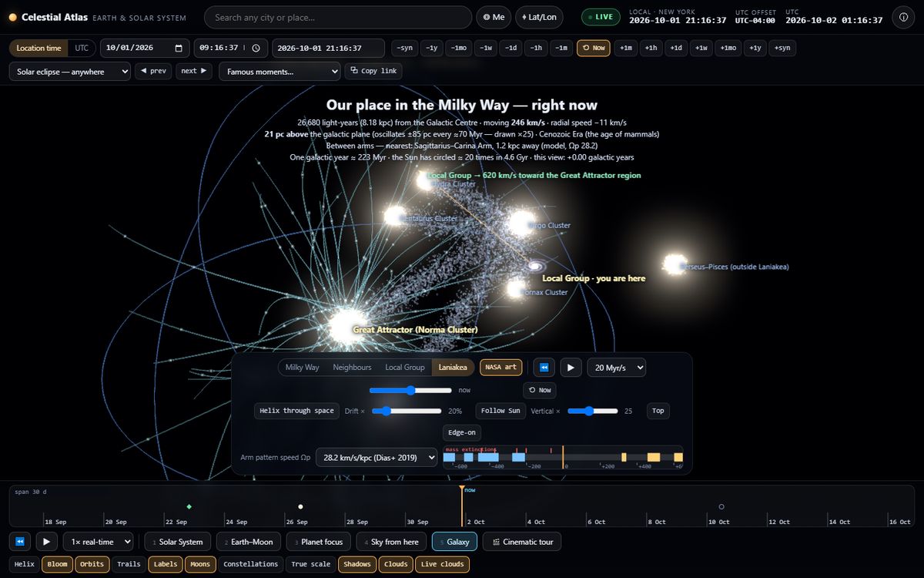Open the Solar eclipse event dropdown
Screen dimensions: 924x578
tap(70, 71)
